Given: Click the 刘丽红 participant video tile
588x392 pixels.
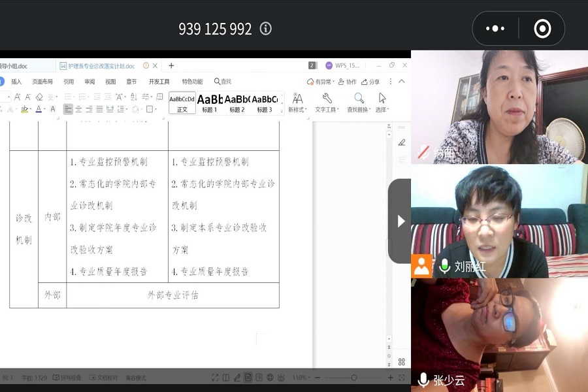Looking at the screenshot, I should (x=499, y=221).
